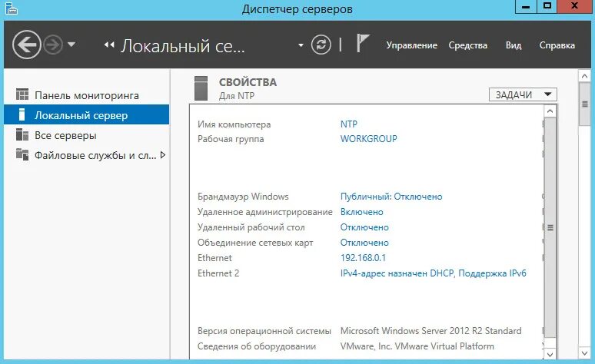Click the main window scroll-down arrow
Viewport: 595px width, 364px height.
(584, 353)
